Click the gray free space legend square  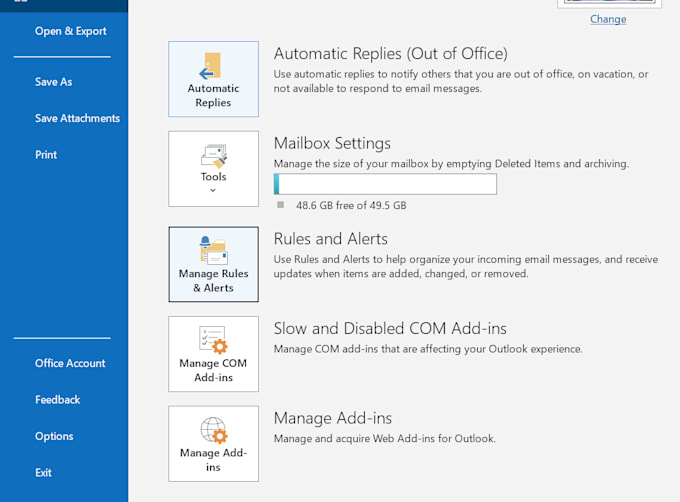[x=281, y=205]
